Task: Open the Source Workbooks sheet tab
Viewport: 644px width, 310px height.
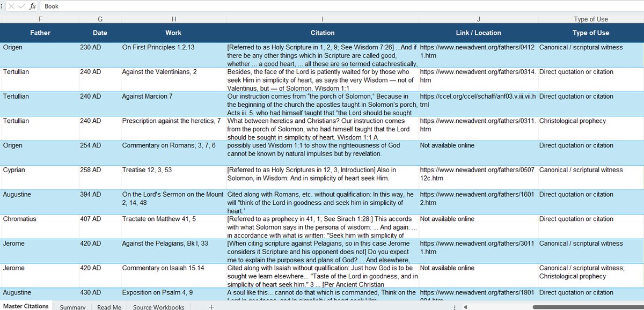Action: click(159, 307)
